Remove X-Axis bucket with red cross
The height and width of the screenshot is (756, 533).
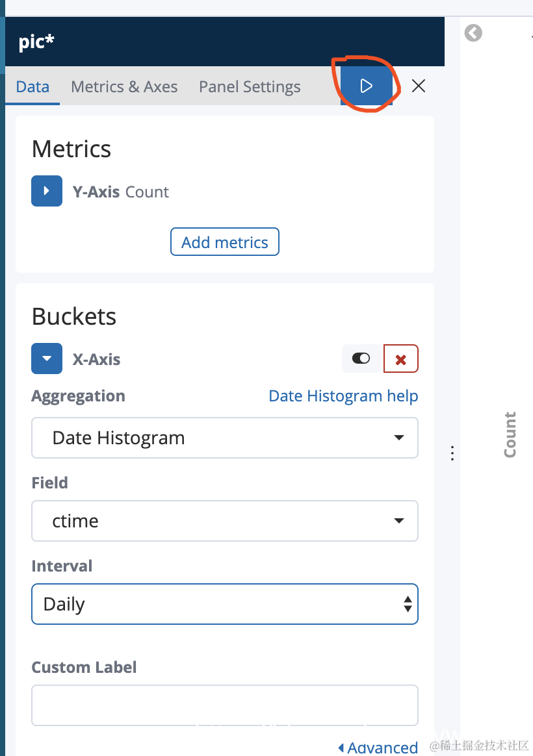pos(401,359)
